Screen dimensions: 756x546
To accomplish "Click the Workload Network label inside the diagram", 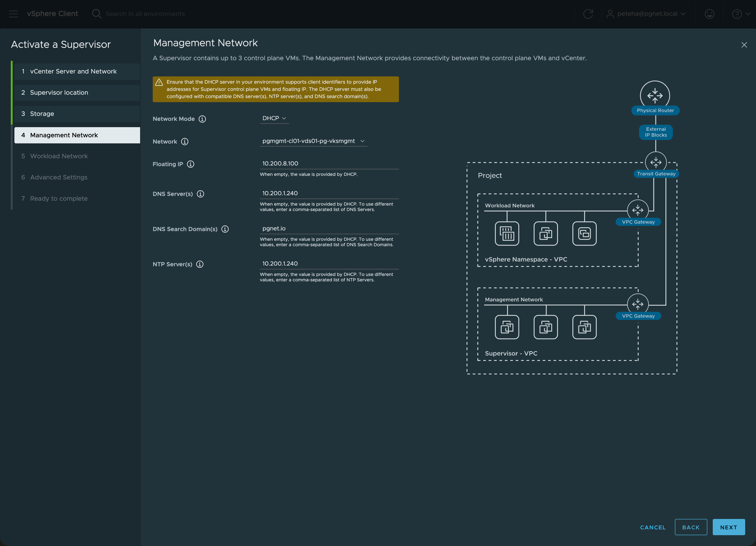I will [510, 206].
